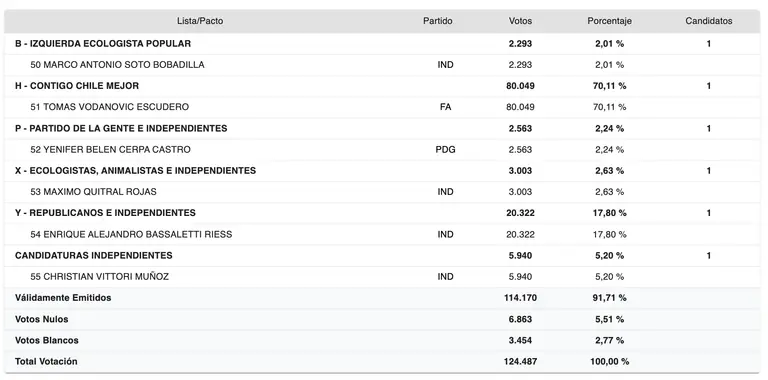Click IND cell in Vittori Muñoz row

coord(446,277)
